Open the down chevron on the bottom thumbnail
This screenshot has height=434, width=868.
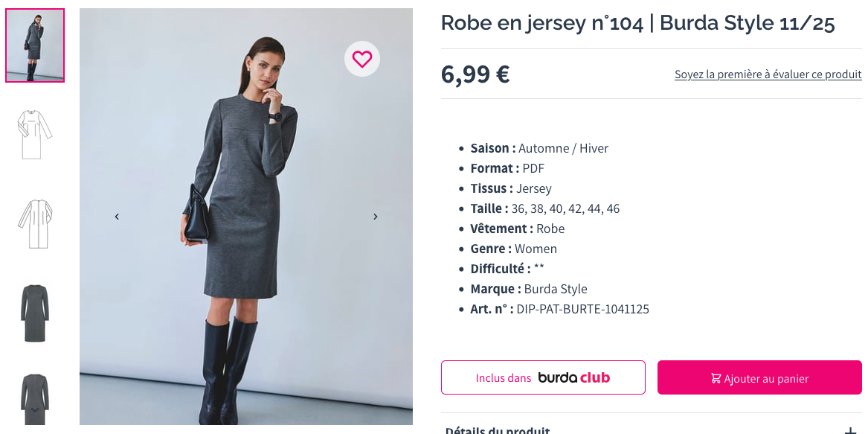[34, 408]
